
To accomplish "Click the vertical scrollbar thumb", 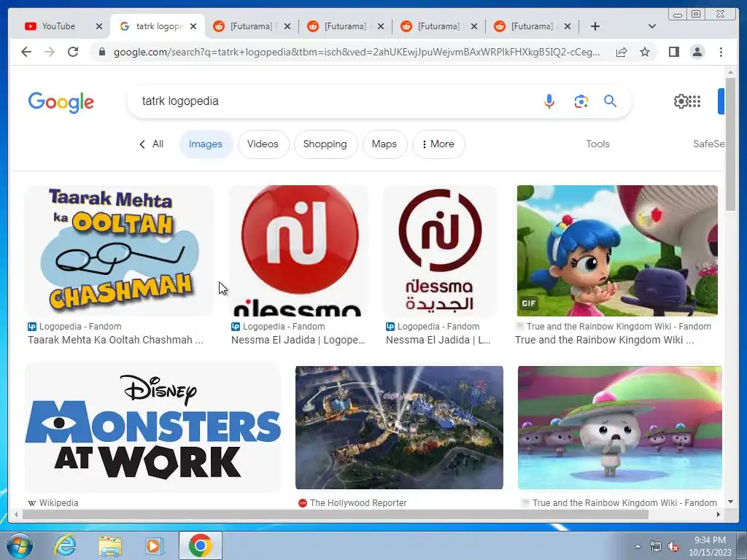I will 730,144.
